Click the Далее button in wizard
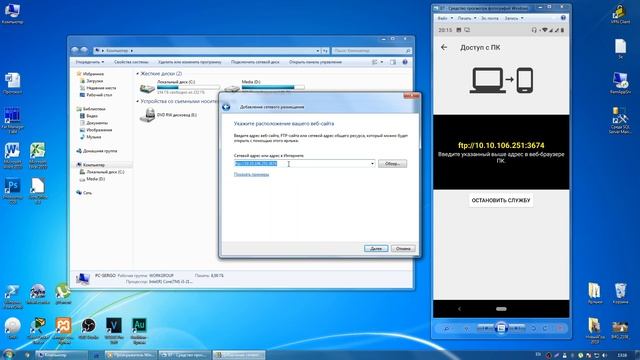 pyautogui.click(x=376, y=248)
